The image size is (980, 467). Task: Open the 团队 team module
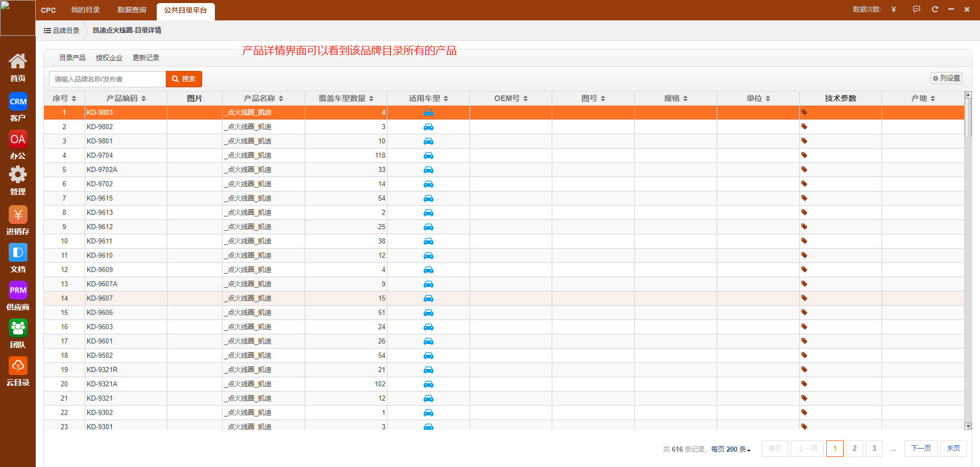pos(18,333)
